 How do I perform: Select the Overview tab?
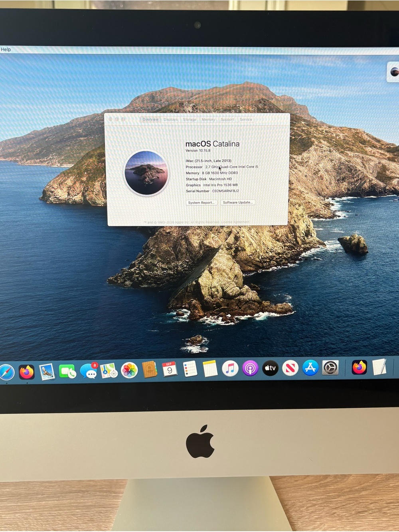(x=150, y=119)
